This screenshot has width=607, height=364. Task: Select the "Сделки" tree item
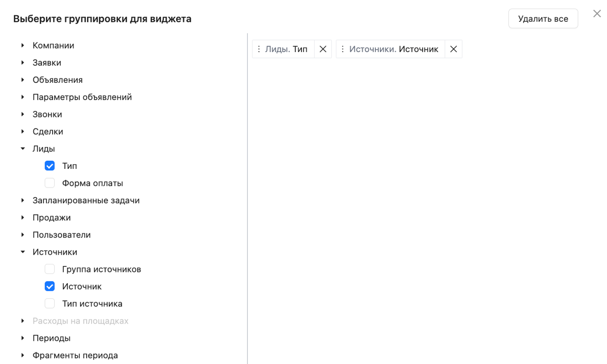[48, 131]
